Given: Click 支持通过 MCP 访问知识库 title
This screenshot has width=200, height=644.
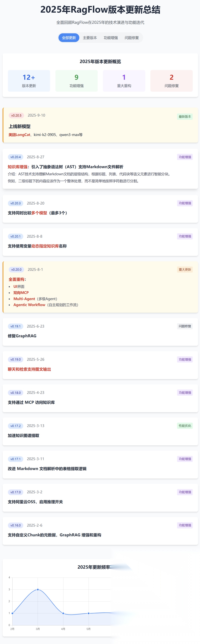Looking at the screenshot, I should [31, 403].
